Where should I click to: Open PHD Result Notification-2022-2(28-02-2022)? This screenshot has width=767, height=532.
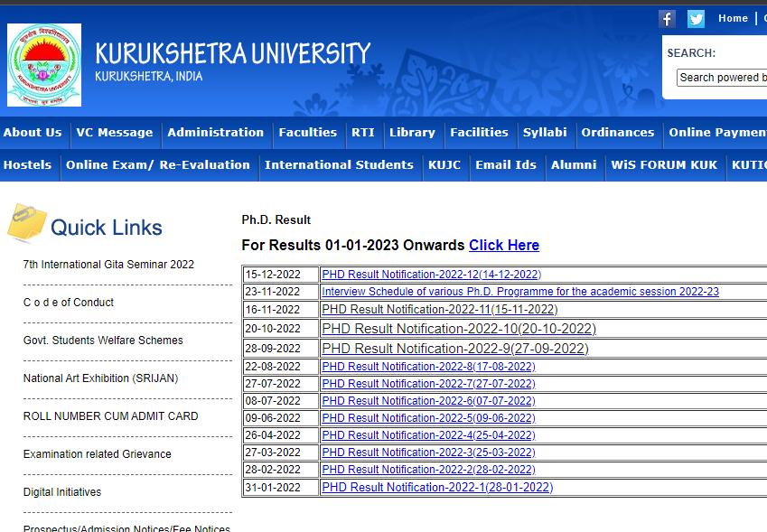(428, 470)
